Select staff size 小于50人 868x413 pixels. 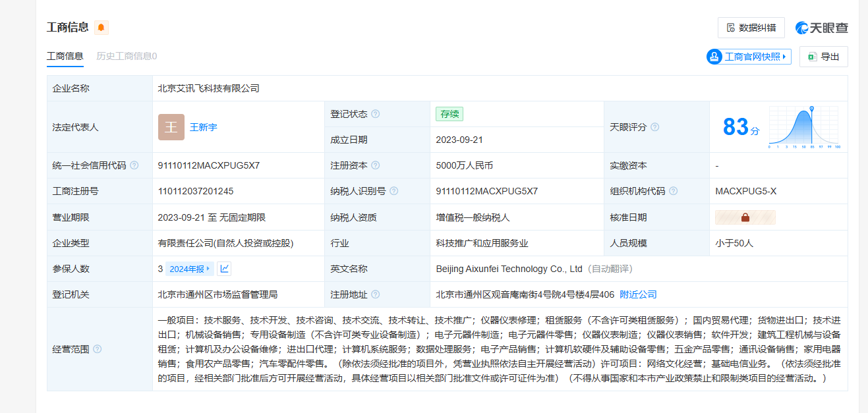734,243
